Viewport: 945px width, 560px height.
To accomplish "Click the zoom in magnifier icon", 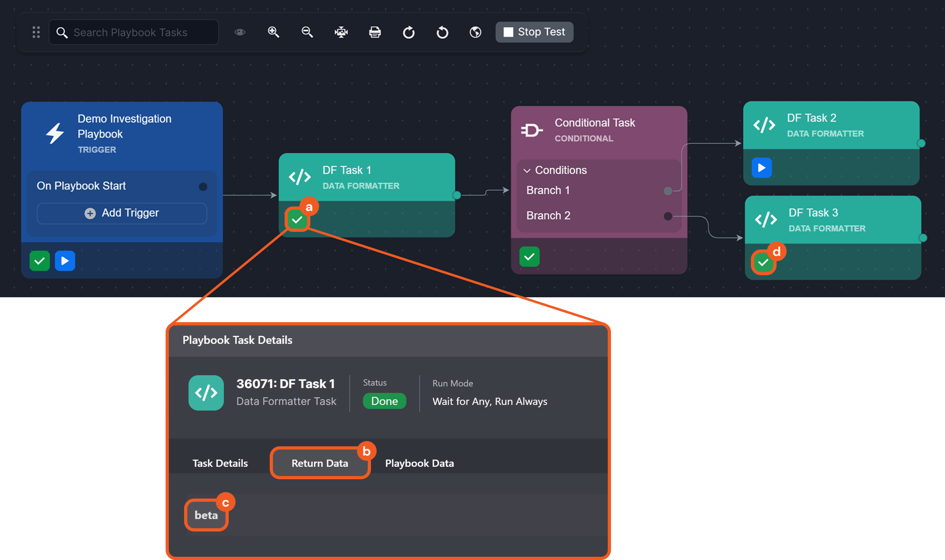I will pyautogui.click(x=273, y=32).
